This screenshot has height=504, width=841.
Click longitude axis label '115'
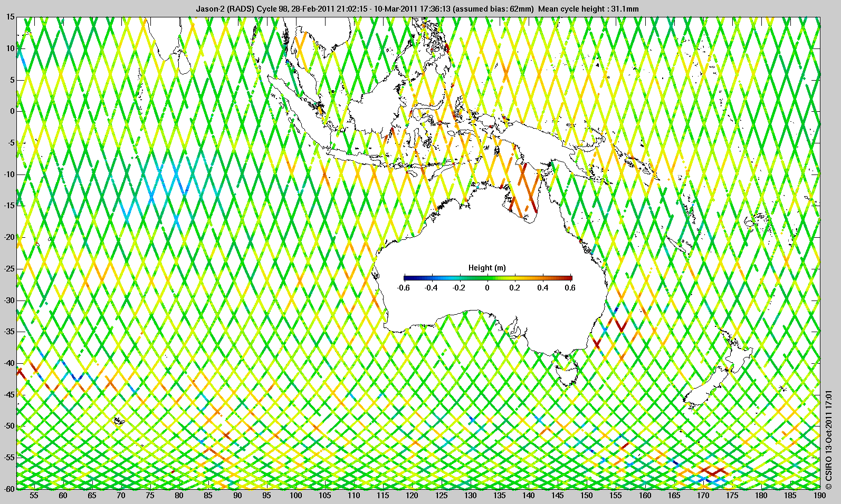(x=383, y=496)
